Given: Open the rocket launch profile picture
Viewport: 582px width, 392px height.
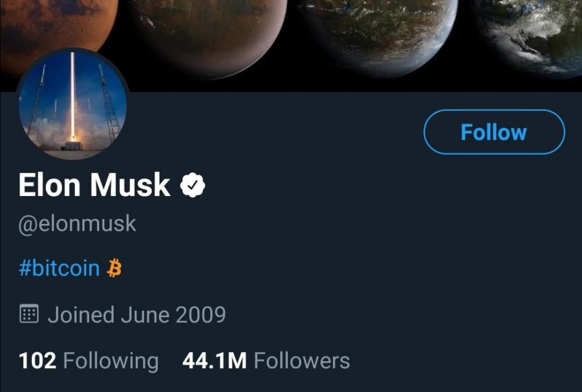Looking at the screenshot, I should pyautogui.click(x=73, y=104).
